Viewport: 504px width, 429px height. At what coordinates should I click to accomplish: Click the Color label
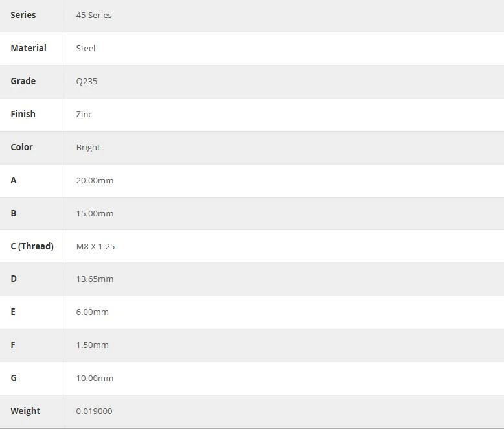point(21,147)
